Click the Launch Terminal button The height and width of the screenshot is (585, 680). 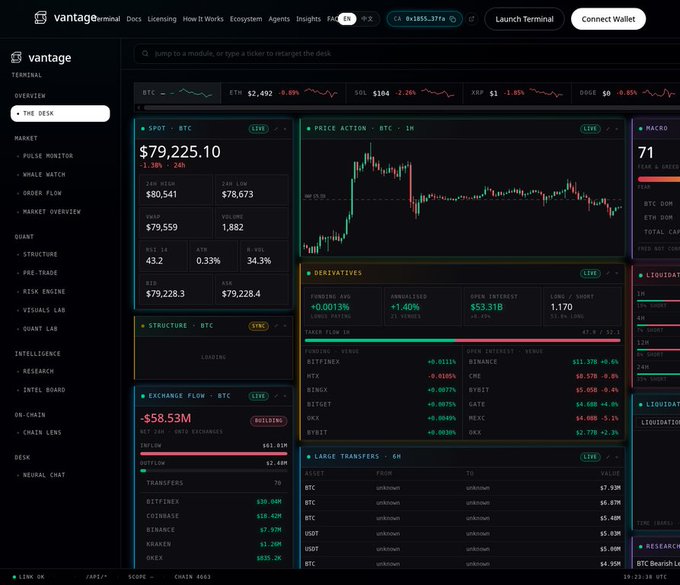[524, 19]
